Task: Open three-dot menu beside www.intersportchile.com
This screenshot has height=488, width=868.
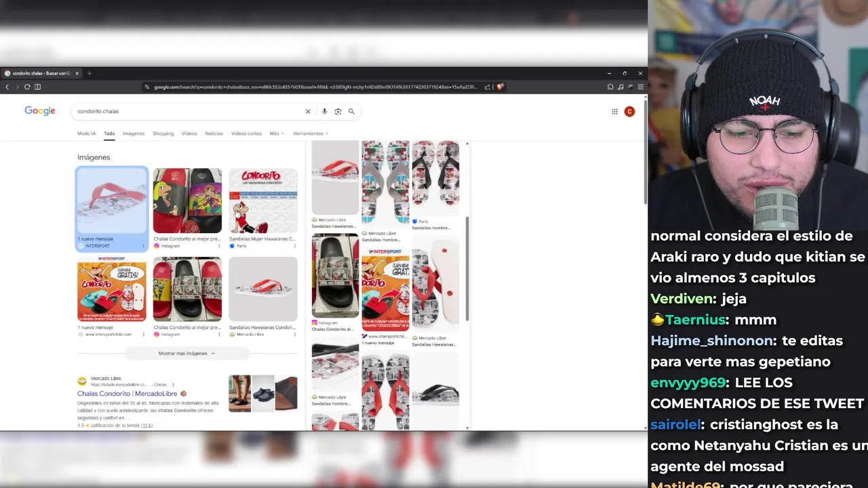Action: pos(143,334)
